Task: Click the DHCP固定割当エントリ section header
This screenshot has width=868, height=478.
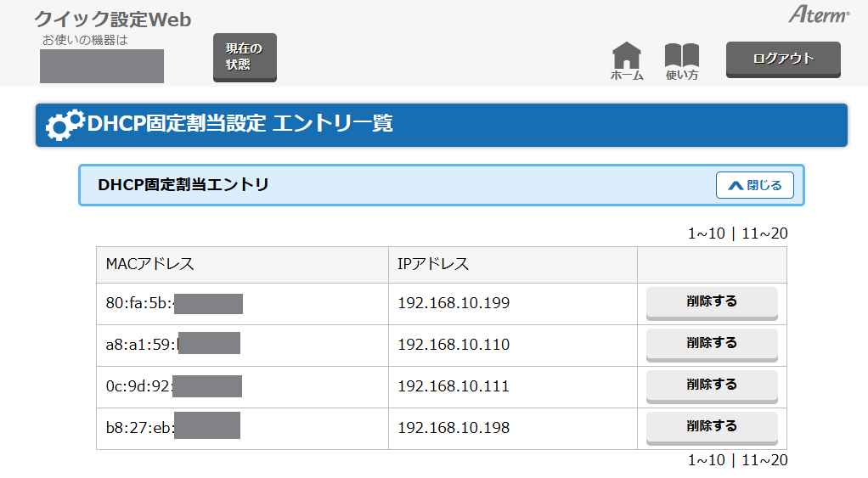Action: pyautogui.click(x=183, y=184)
